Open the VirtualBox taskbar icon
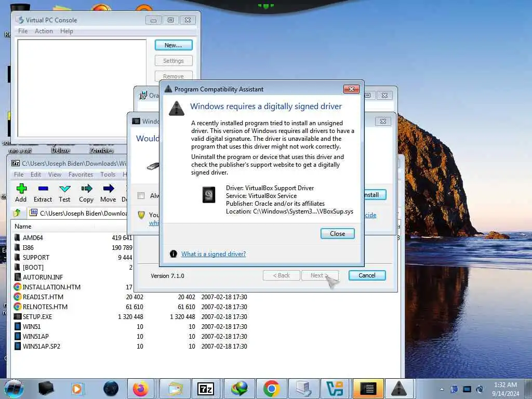Screen dimensions: 532x399 [335, 389]
